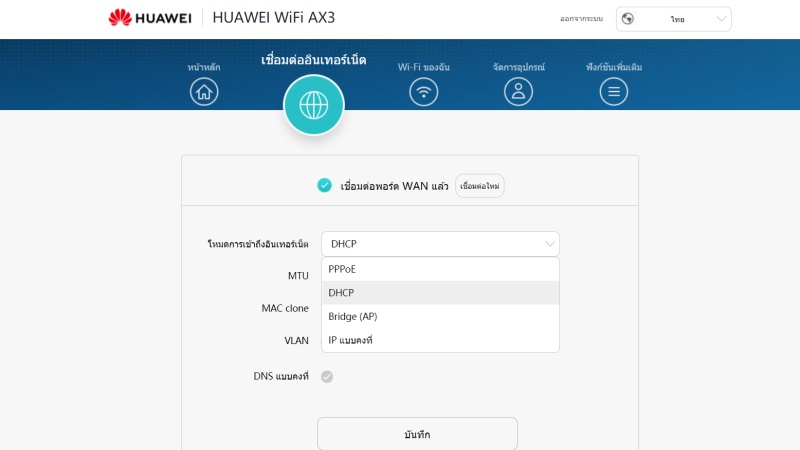Toggle the static DNS checkbox

(327, 377)
